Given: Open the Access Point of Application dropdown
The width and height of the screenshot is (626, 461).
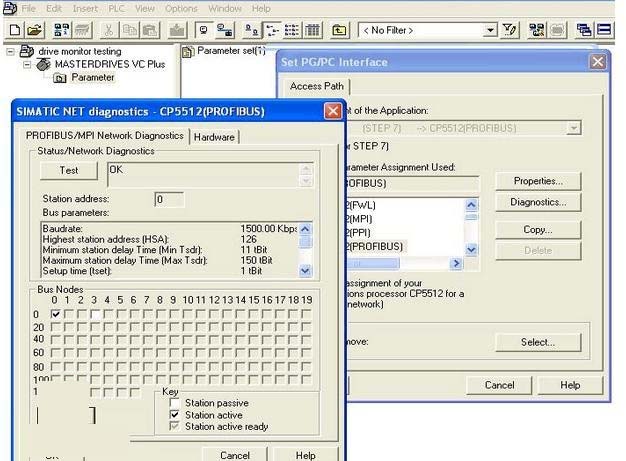Looking at the screenshot, I should 573,128.
